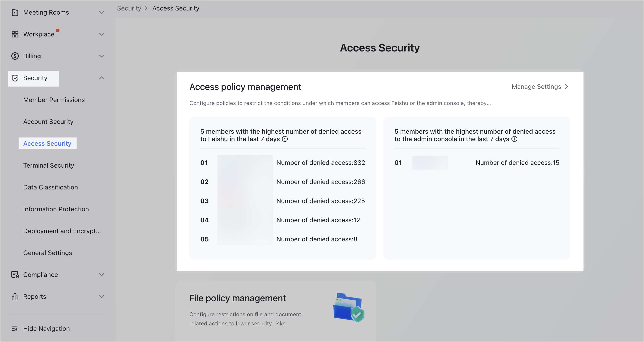The height and width of the screenshot is (342, 644).
Task: Click the Reports bar chart icon
Action: (x=15, y=296)
